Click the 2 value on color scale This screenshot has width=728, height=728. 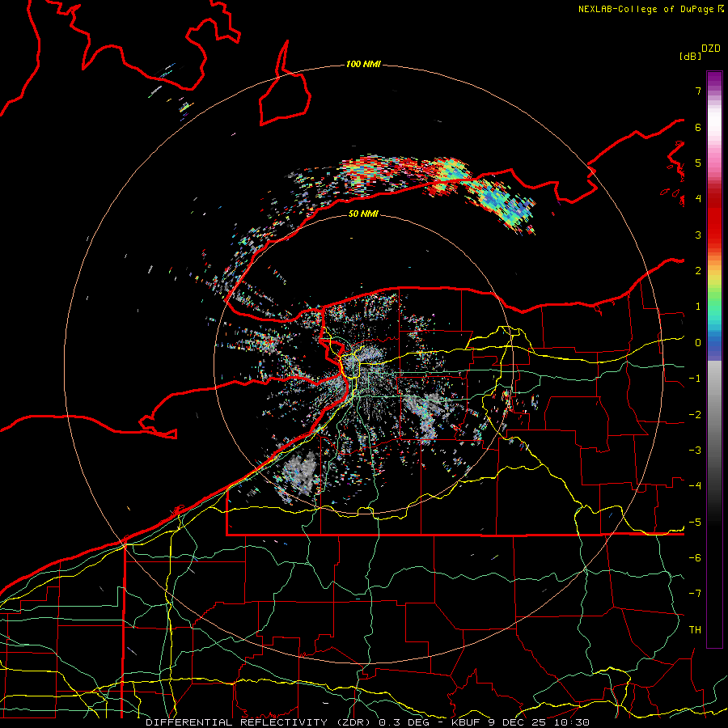[x=698, y=271]
